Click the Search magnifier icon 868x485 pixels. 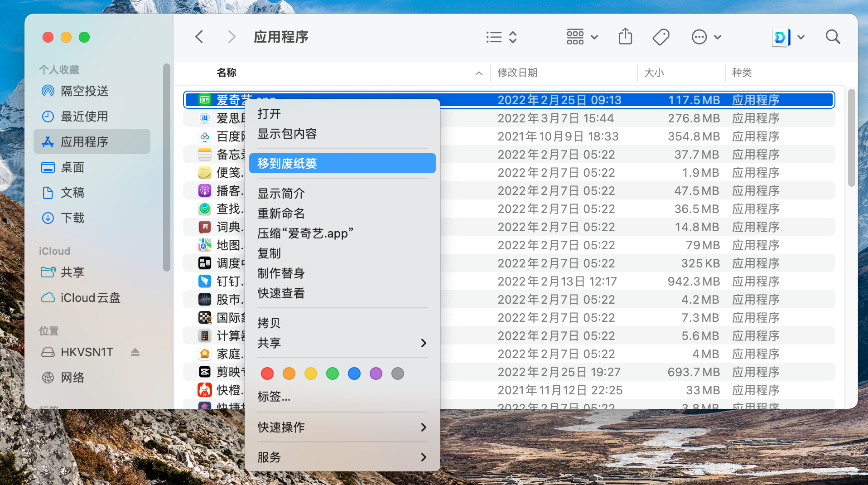[833, 37]
